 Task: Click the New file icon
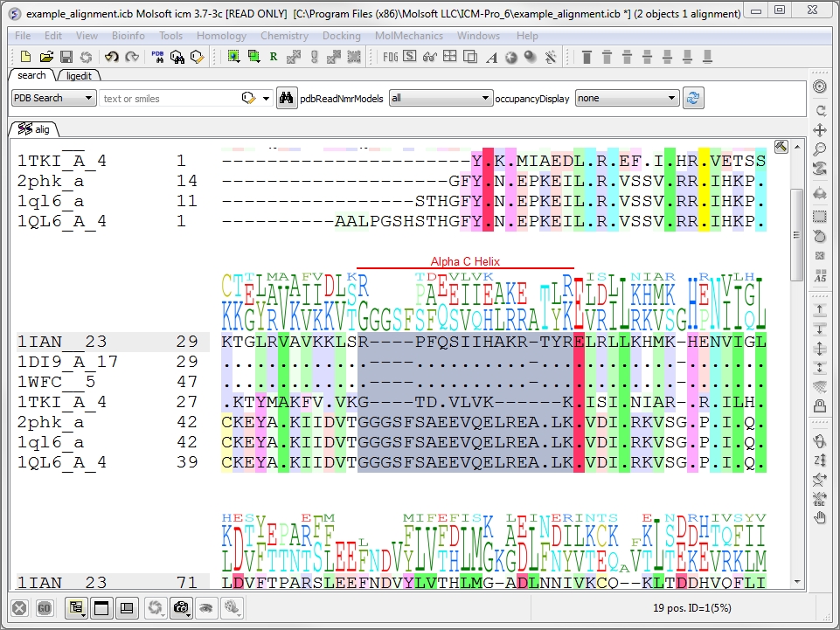(24, 57)
